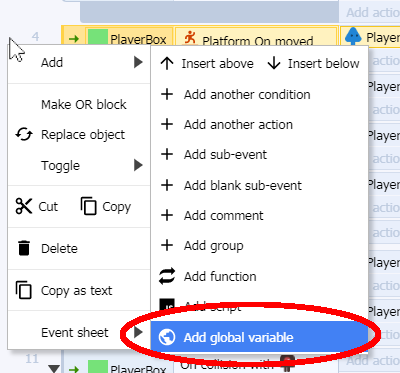Click the Insert below down arrow

click(274, 63)
